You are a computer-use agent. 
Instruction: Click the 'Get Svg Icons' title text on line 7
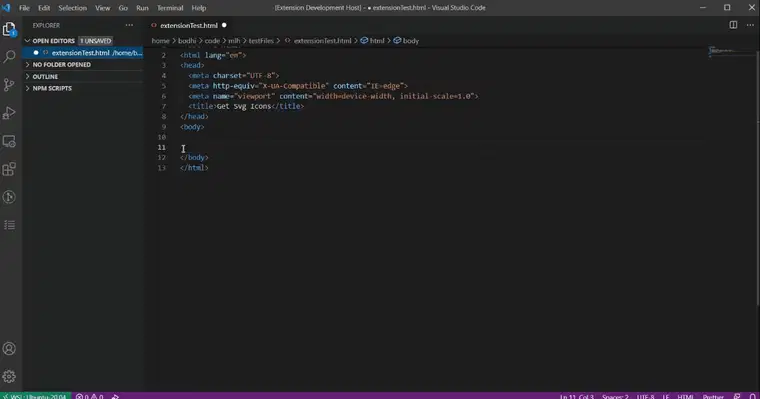pos(244,106)
